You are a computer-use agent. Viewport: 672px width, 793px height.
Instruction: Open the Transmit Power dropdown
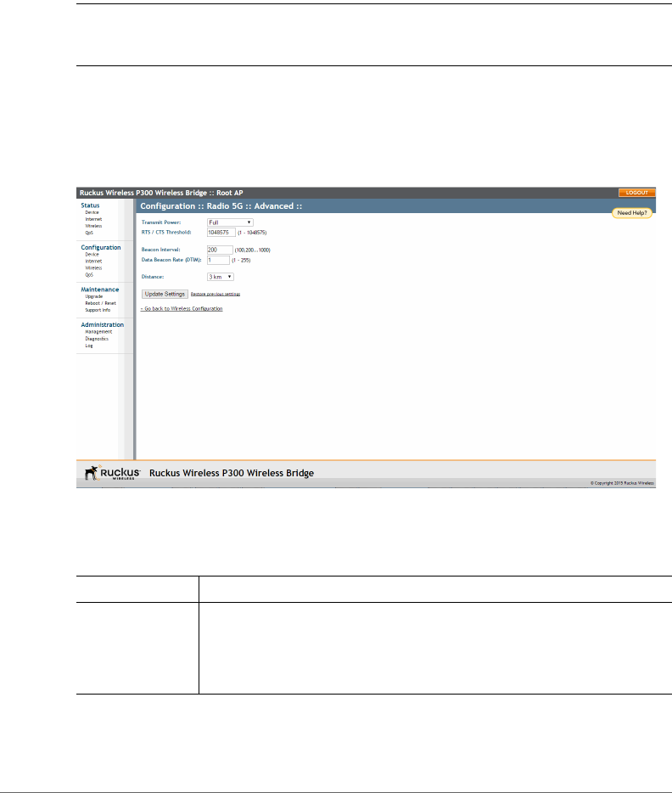[230, 222]
